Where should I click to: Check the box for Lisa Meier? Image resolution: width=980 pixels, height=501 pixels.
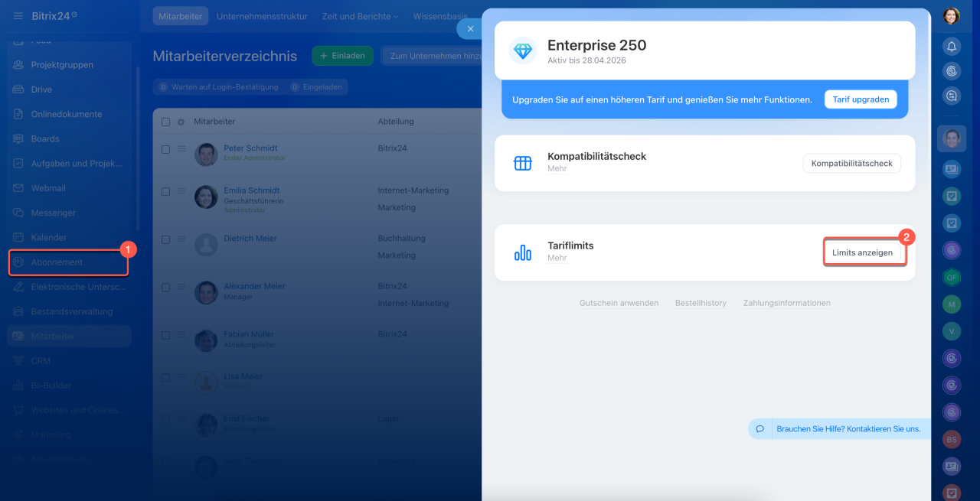point(166,378)
